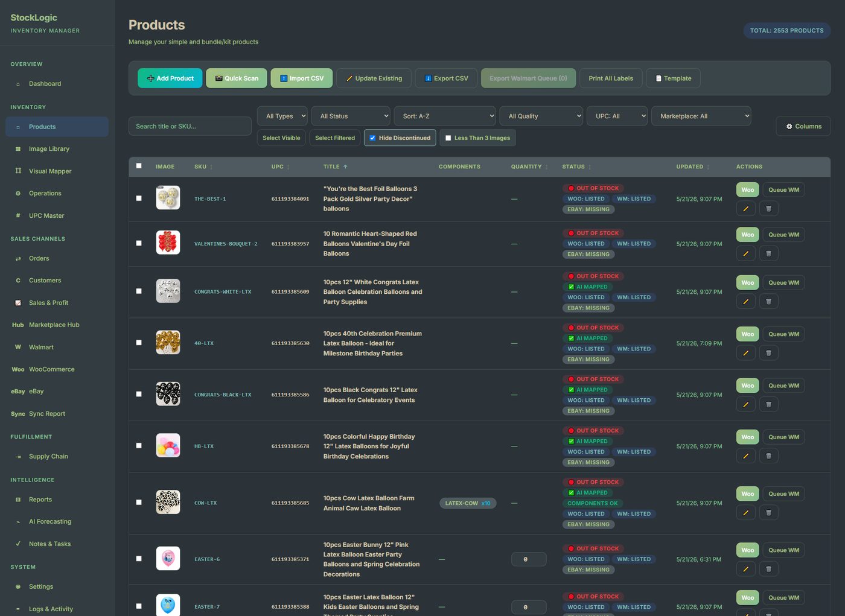Click the trash icon for HB-LTX
This screenshot has height=616, width=845.
click(x=768, y=456)
